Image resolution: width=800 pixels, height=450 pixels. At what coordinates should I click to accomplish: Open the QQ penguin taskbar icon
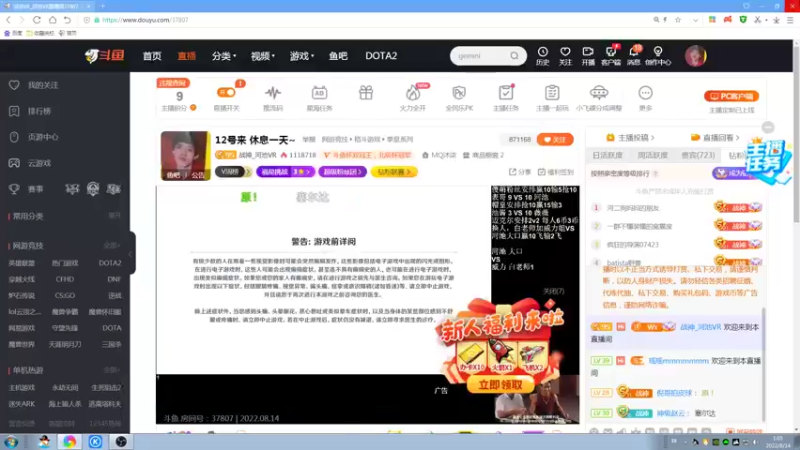tap(44, 442)
